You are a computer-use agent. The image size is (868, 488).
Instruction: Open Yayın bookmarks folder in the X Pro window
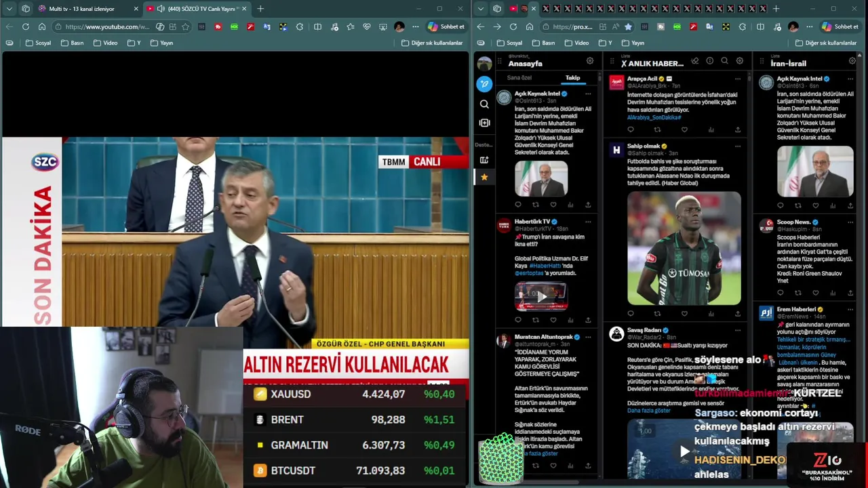[x=633, y=43]
